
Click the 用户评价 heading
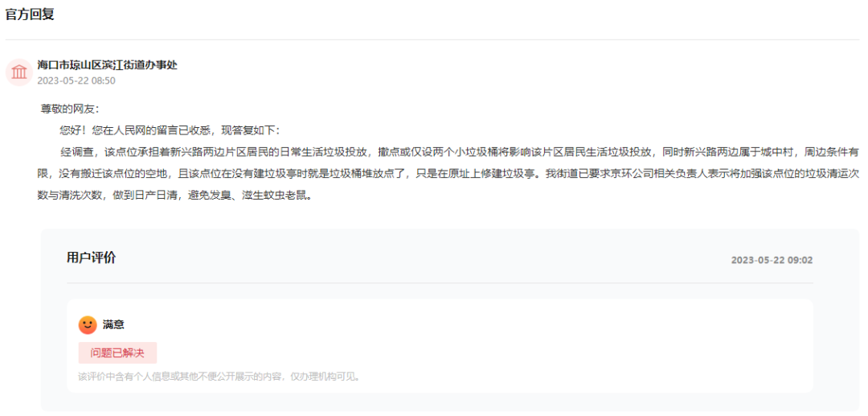[92, 257]
